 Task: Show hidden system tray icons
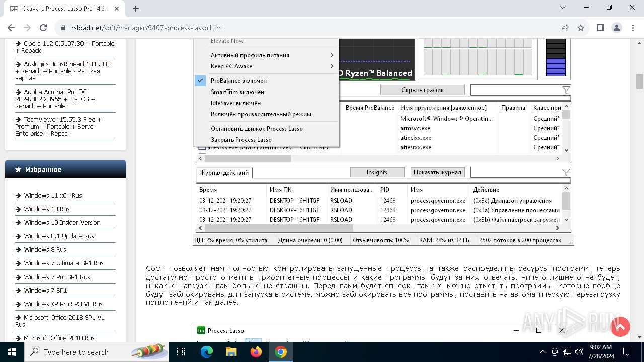click(542, 352)
